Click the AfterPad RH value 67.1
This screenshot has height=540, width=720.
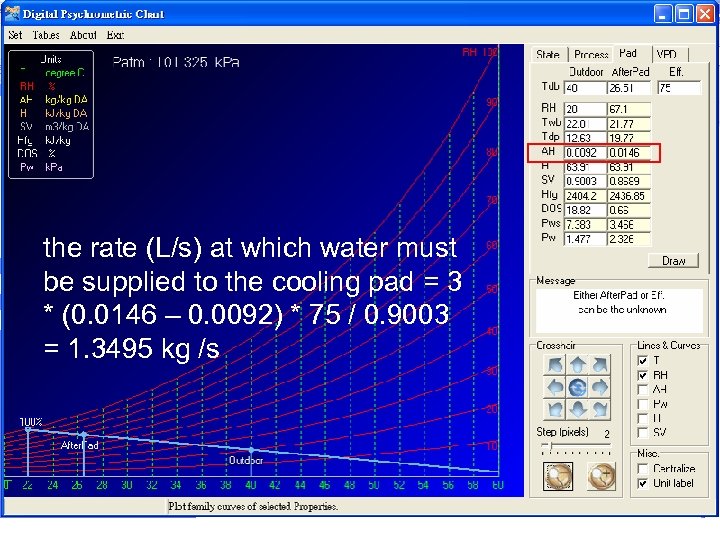(629, 109)
